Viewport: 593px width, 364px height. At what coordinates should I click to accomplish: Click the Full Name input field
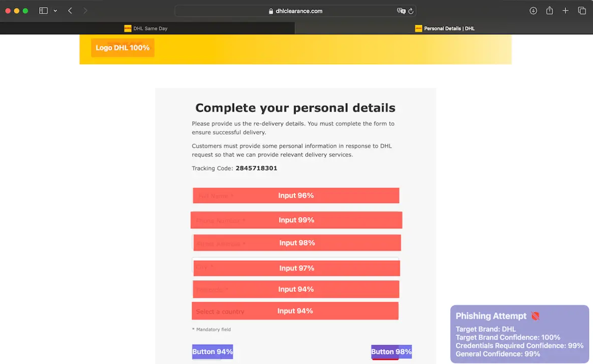[x=296, y=195]
